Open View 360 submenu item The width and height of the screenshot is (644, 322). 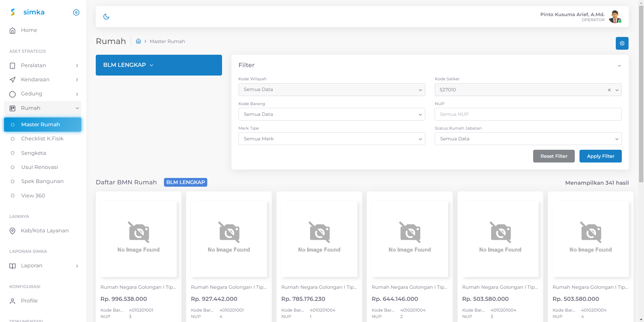[x=43, y=196]
